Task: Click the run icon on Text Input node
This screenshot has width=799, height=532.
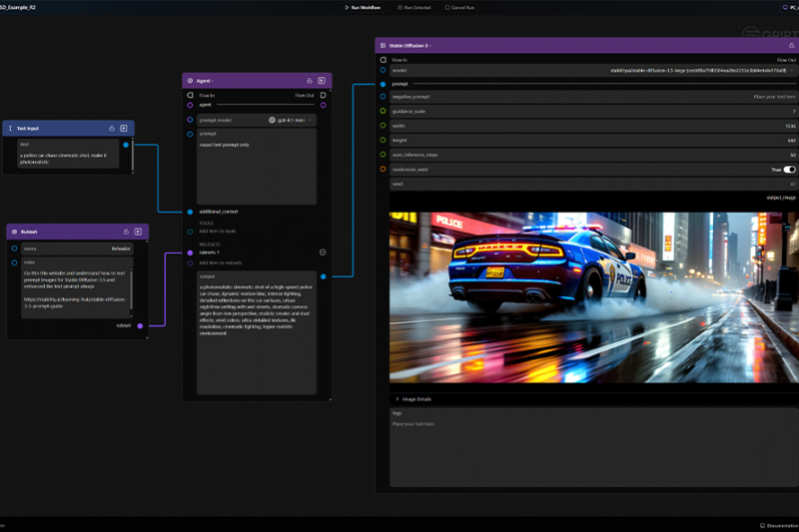Action: pyautogui.click(x=124, y=129)
